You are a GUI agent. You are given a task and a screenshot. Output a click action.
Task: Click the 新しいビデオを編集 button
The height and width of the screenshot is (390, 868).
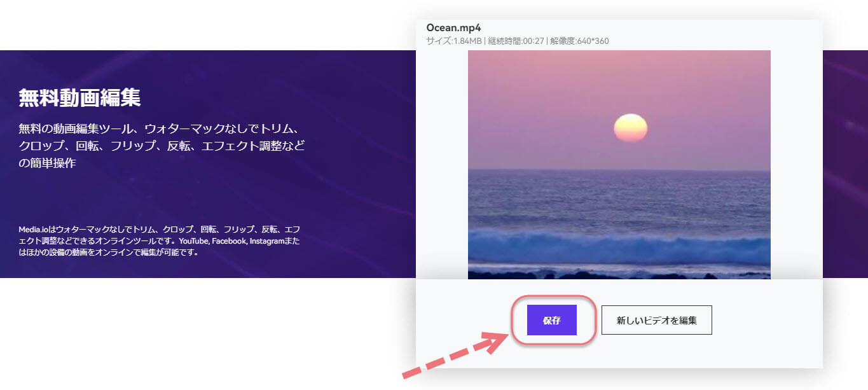pos(656,320)
